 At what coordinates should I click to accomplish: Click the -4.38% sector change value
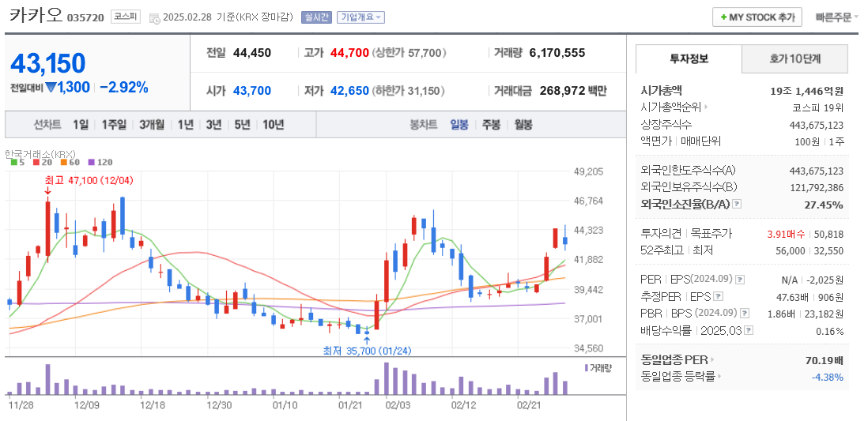[828, 378]
